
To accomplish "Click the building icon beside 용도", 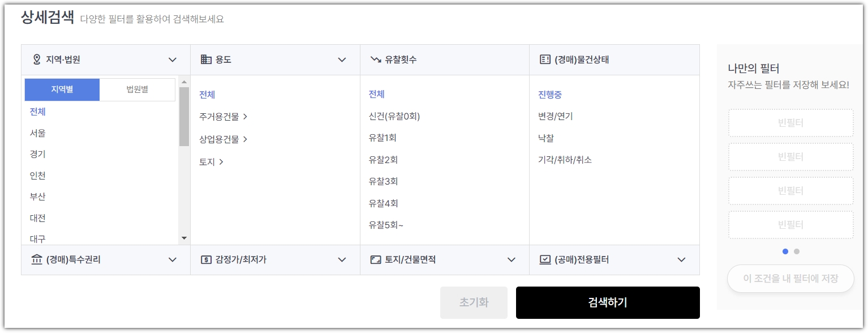I will coord(205,59).
